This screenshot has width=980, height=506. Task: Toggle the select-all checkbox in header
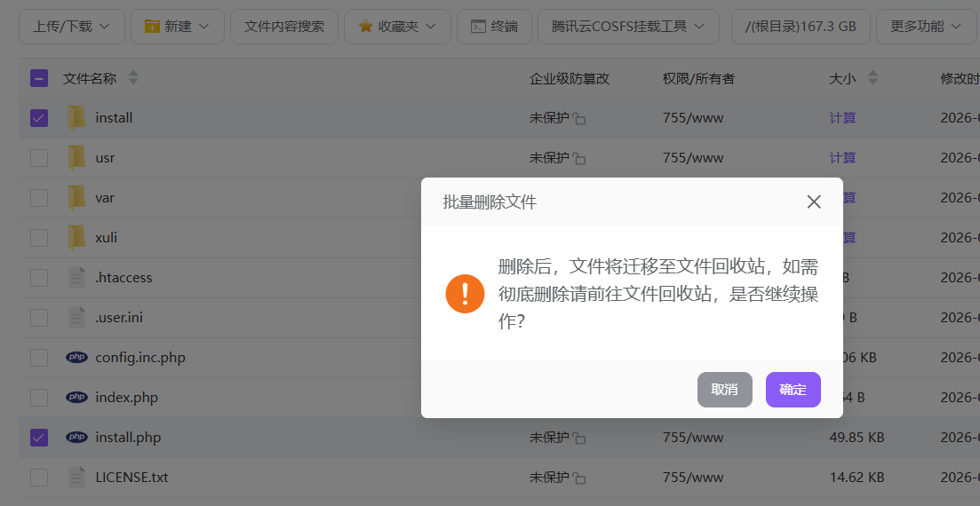39,78
